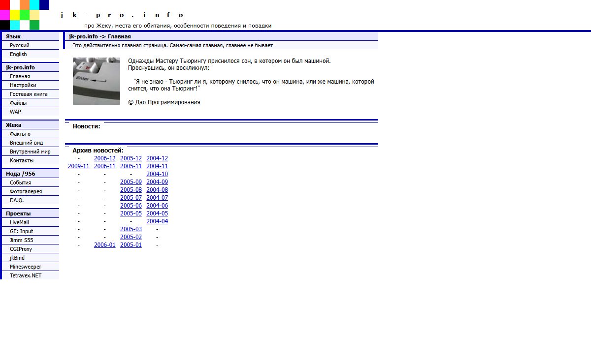Image resolution: width=591 pixels, height=364 pixels.
Task: Open the 2009-11 news archive
Action: pyautogui.click(x=78, y=166)
